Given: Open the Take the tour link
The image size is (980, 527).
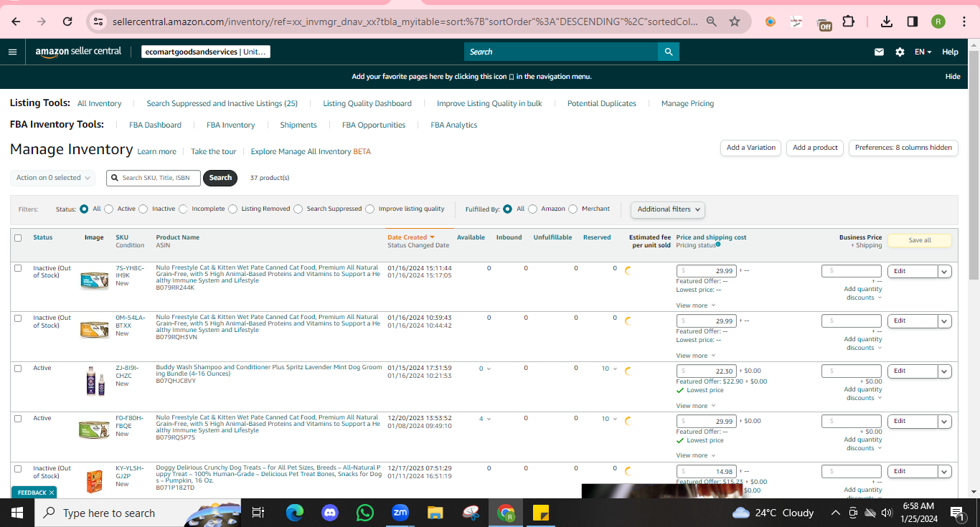Looking at the screenshot, I should 214,152.
